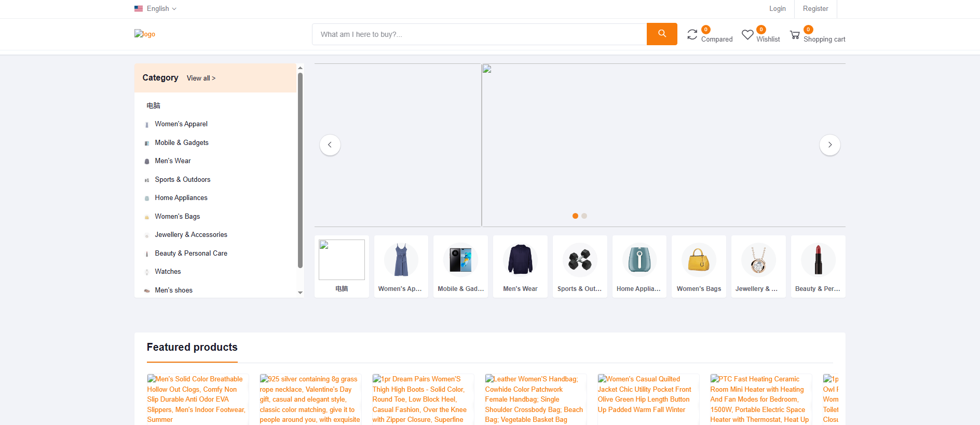Open the Compared items icon
The width and height of the screenshot is (980, 425).
(692, 34)
